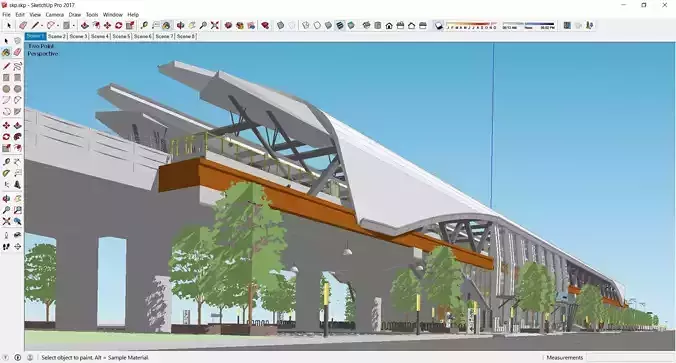Open the Help menu
Image resolution: width=676 pixels, height=363 pixels.
(133, 15)
